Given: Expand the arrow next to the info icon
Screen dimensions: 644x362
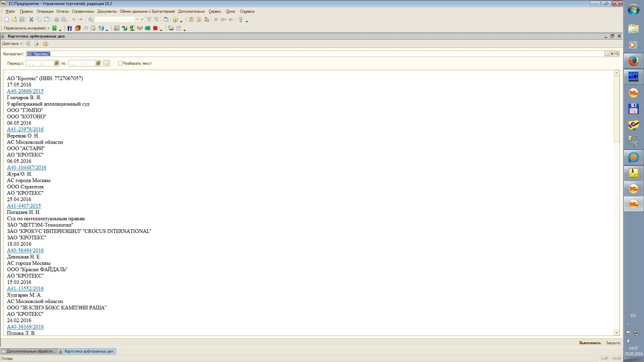Looking at the screenshot, I should tap(181, 21).
